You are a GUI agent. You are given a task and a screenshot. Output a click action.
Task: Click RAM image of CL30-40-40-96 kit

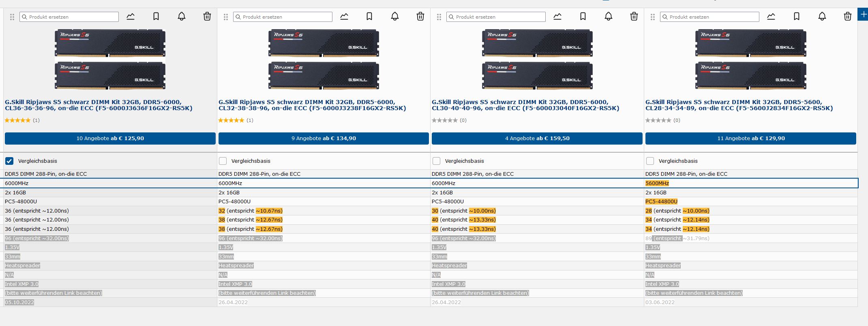537,59
